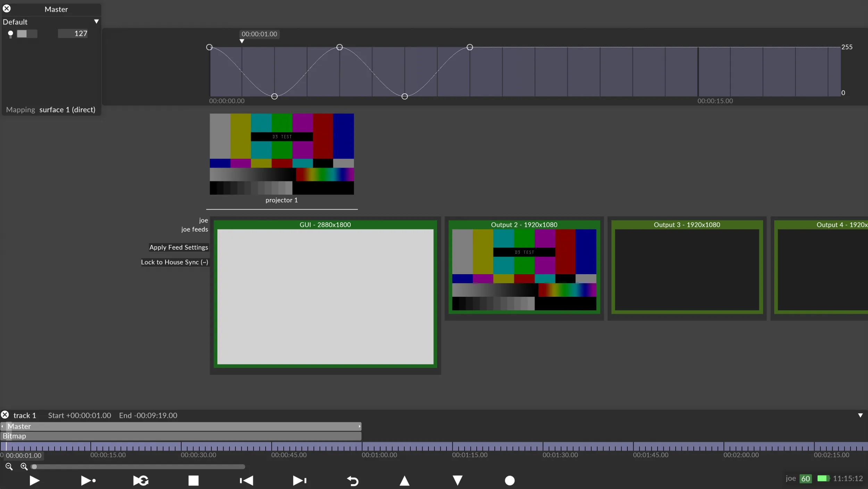Click the brightness slider next to 127
This screenshot has width=868, height=489.
[x=27, y=34]
